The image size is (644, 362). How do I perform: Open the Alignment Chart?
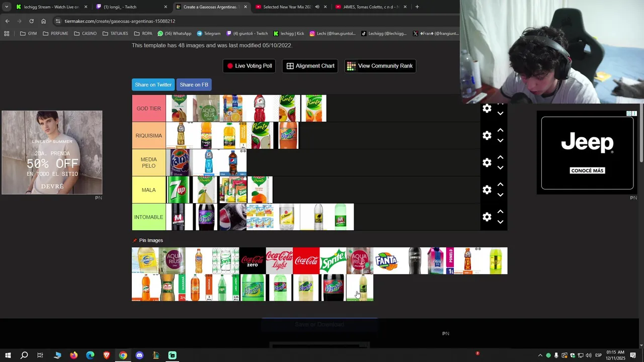coord(310,66)
